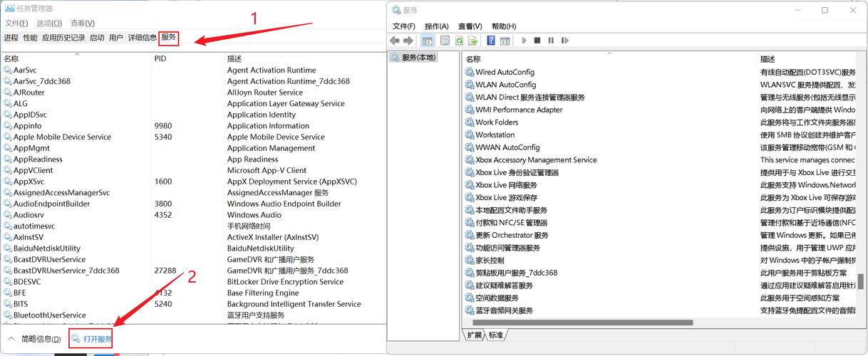
Task: Click the Forward arrow in Services toolbar
Action: pyautogui.click(x=408, y=41)
